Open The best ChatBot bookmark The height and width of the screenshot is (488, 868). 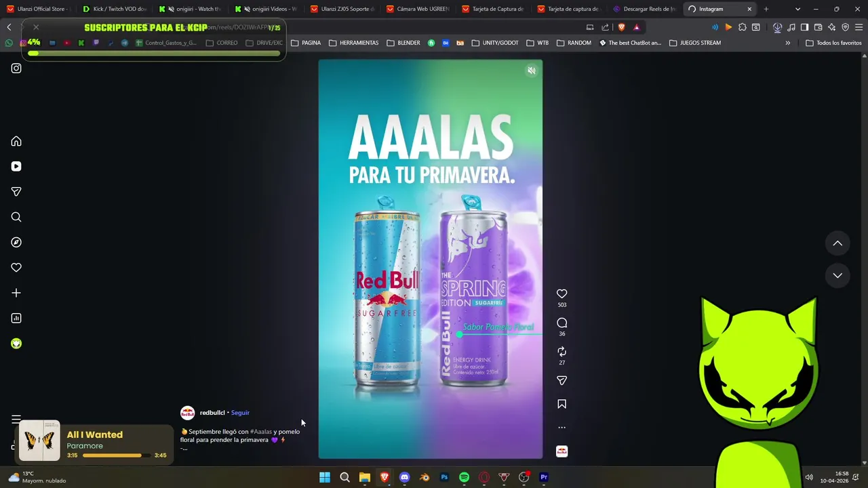pyautogui.click(x=630, y=43)
